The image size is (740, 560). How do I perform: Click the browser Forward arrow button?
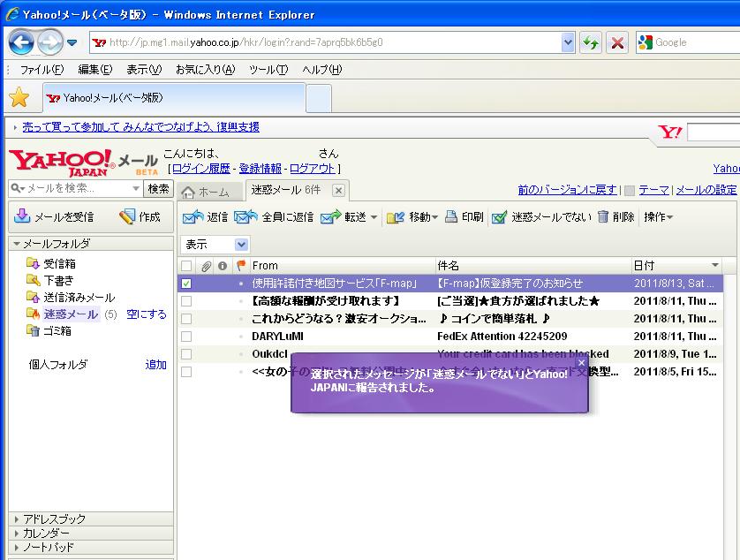pyautogui.click(x=49, y=42)
